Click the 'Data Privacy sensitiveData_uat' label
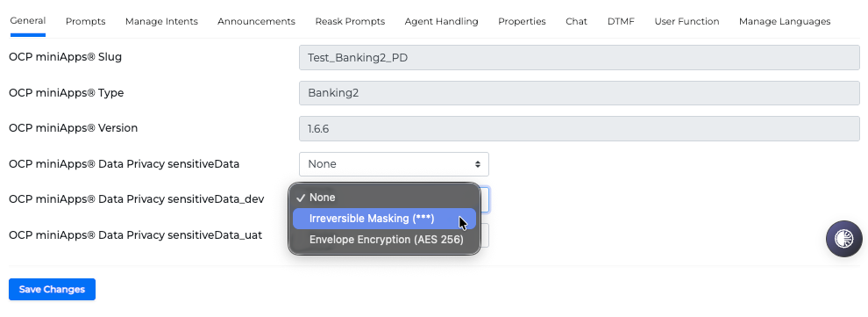This screenshot has height=317, width=868. point(136,235)
